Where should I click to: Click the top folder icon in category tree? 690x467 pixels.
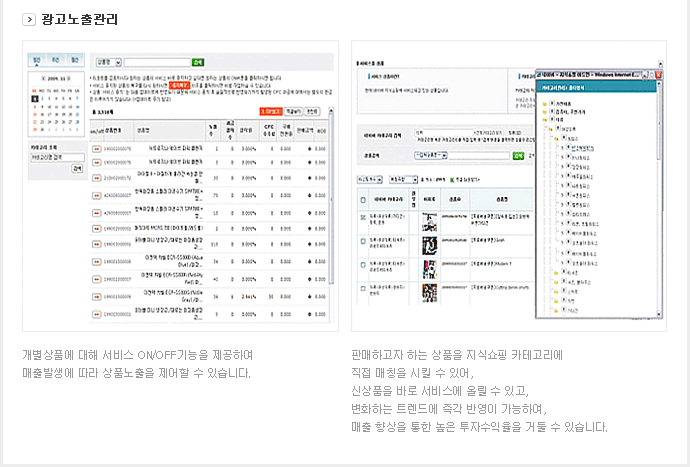pos(546,102)
